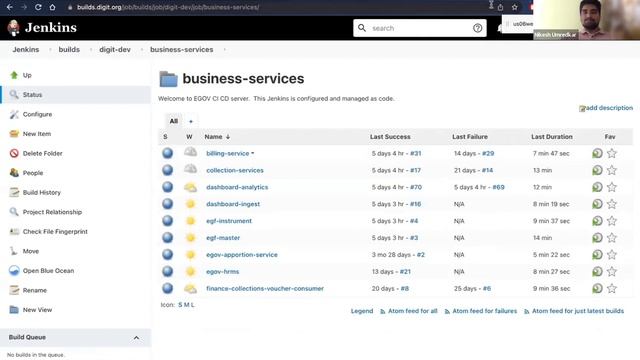Open last success build #70
This screenshot has width=640, height=360.
pos(416,187)
